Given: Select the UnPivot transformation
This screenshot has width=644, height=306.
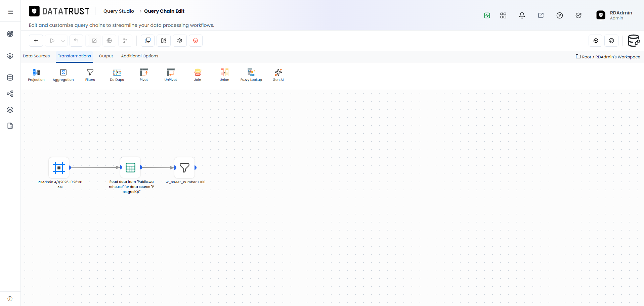Looking at the screenshot, I should coord(171,75).
